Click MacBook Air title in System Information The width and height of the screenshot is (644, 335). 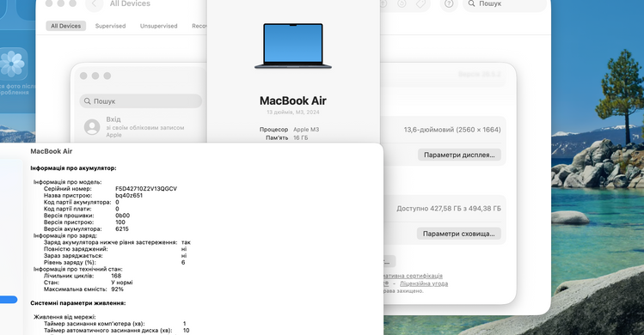tap(52, 151)
